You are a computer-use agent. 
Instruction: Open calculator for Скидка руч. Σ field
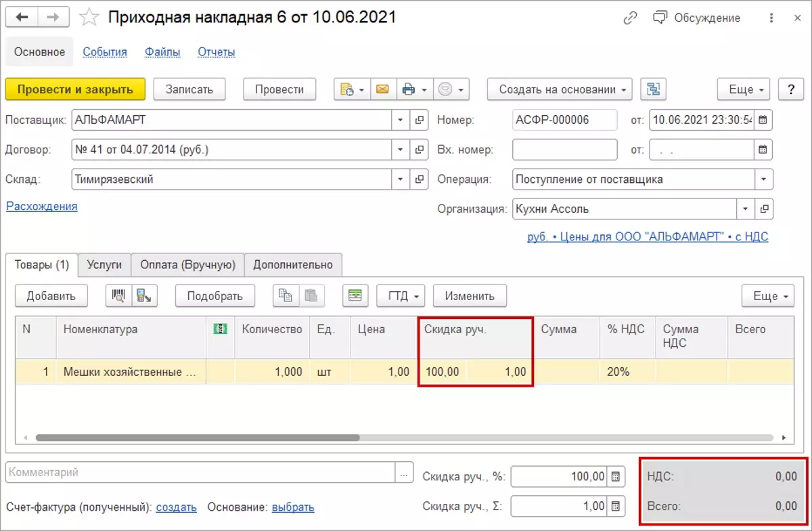(616, 506)
